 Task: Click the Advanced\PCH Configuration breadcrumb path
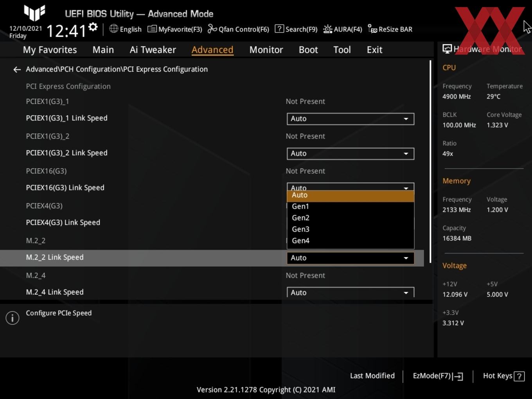117,69
